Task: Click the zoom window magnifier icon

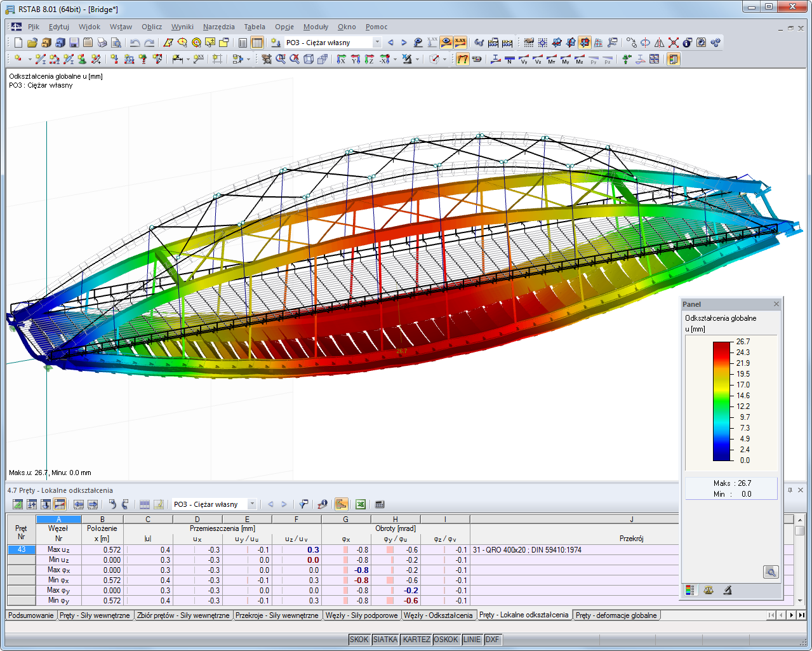Action: (281, 59)
